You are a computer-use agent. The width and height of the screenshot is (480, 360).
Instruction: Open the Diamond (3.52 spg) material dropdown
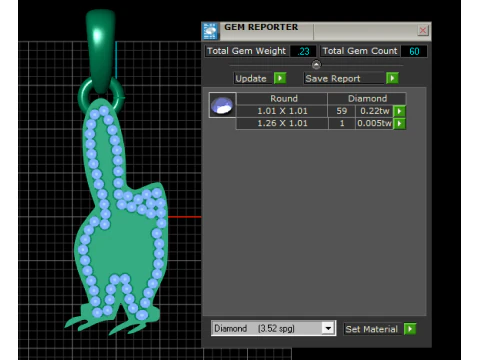coord(328,328)
